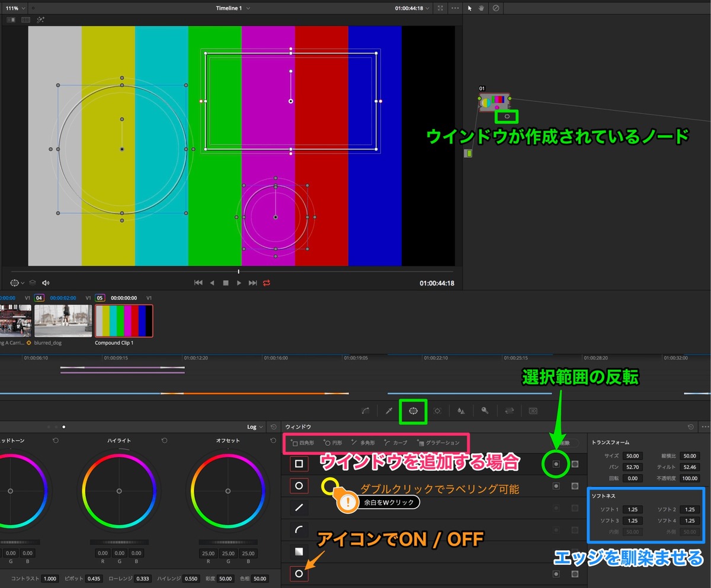Open the Tracker palette icon
711x588 pixels.
pos(437,410)
